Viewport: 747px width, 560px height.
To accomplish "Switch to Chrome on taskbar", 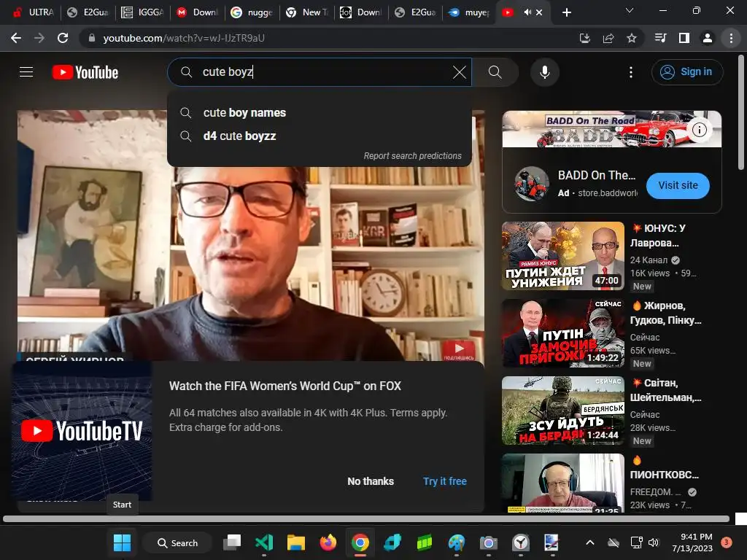I will [x=360, y=542].
